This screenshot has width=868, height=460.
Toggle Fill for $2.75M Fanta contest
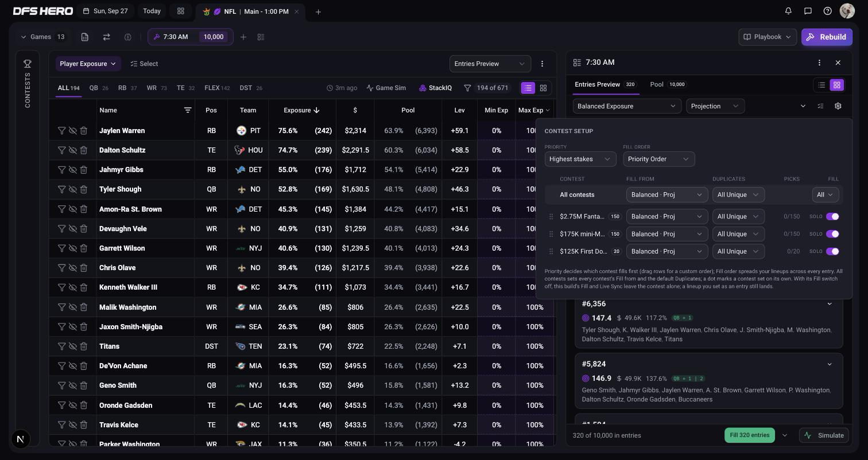(832, 216)
